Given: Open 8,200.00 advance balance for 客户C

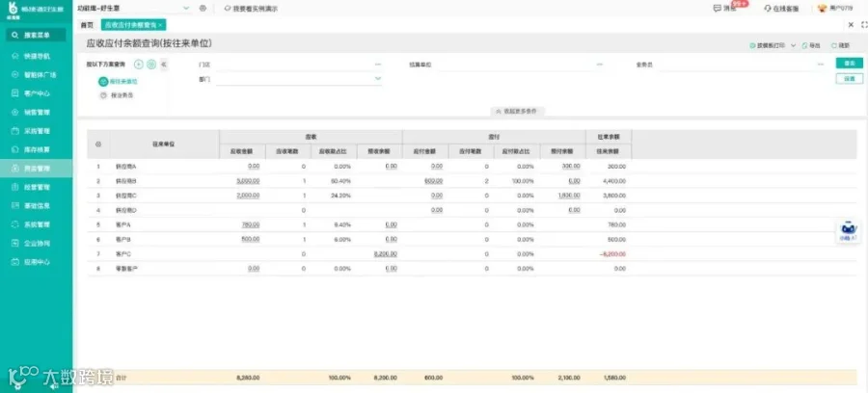Looking at the screenshot, I should (385, 253).
